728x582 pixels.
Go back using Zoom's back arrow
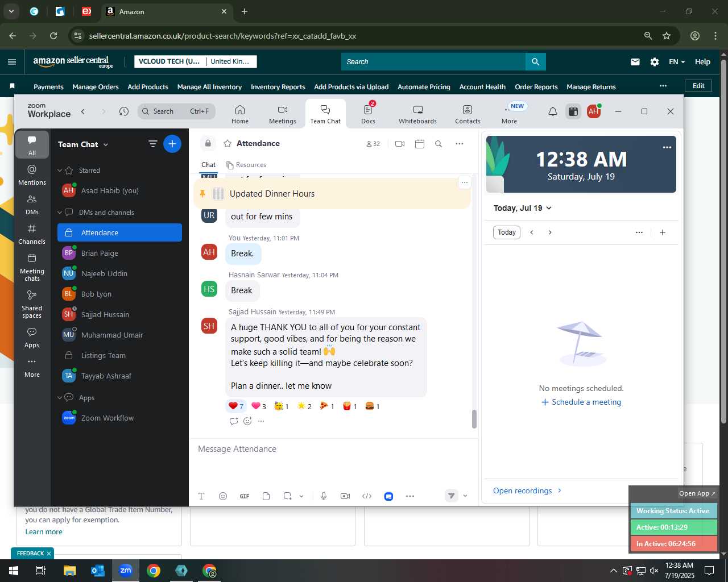coord(83,111)
